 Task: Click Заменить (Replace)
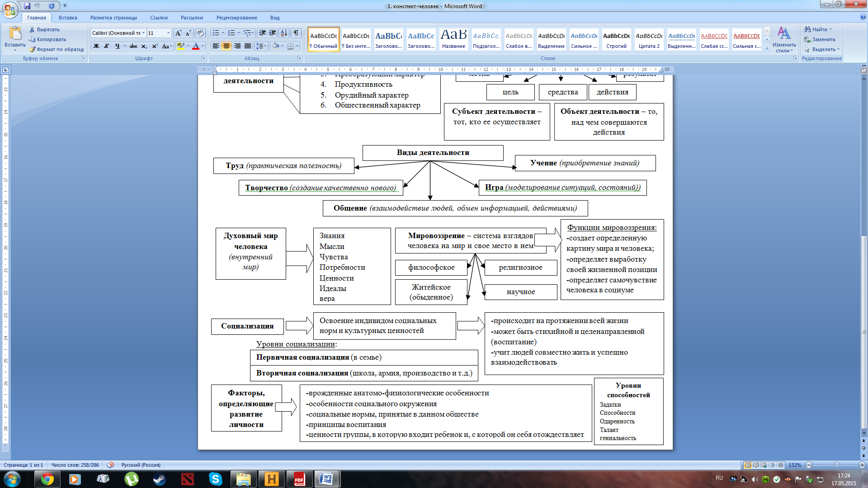(820, 39)
